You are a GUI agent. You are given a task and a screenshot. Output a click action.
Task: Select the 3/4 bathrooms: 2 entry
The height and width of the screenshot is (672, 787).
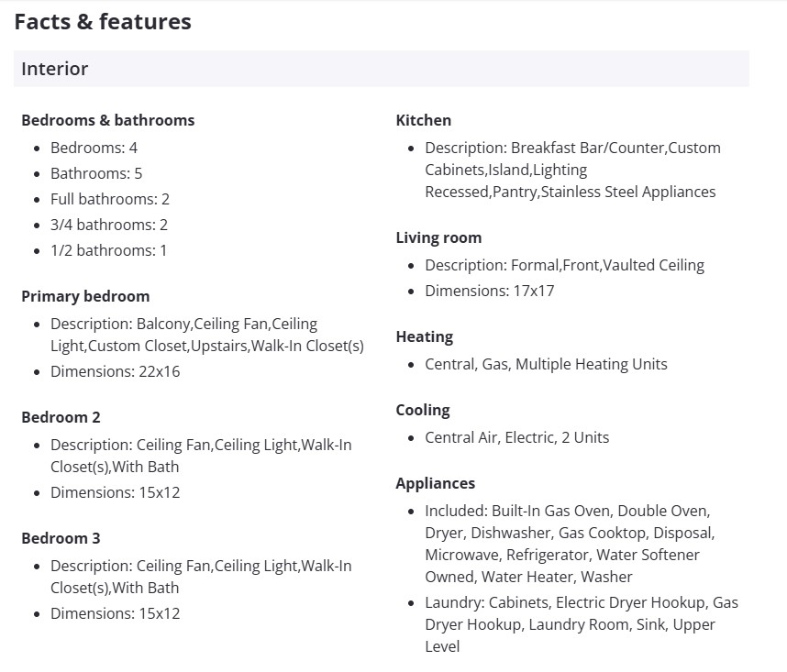click(x=109, y=225)
